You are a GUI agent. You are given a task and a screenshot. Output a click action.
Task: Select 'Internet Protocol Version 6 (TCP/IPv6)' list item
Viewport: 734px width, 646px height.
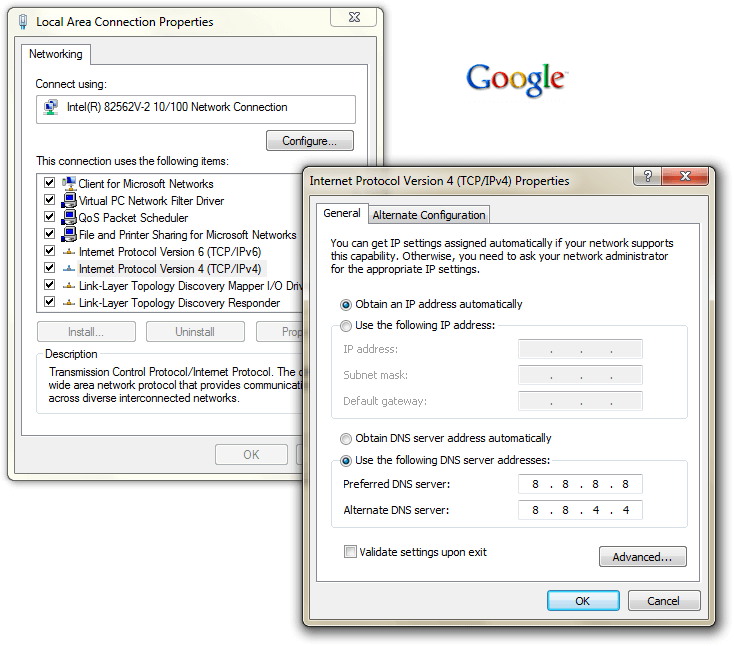tap(170, 252)
